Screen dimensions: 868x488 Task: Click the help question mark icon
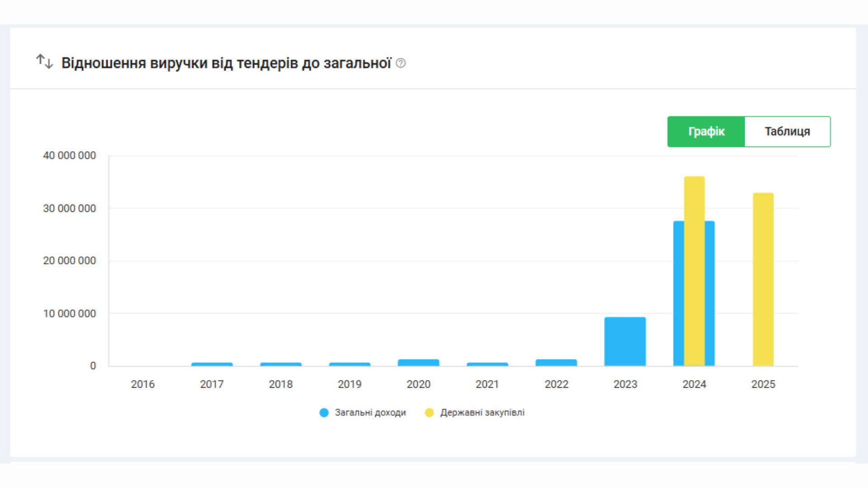401,63
